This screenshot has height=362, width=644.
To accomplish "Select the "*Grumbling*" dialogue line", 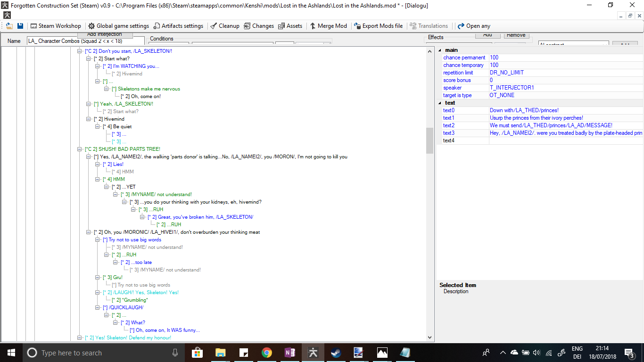I will tap(130, 300).
